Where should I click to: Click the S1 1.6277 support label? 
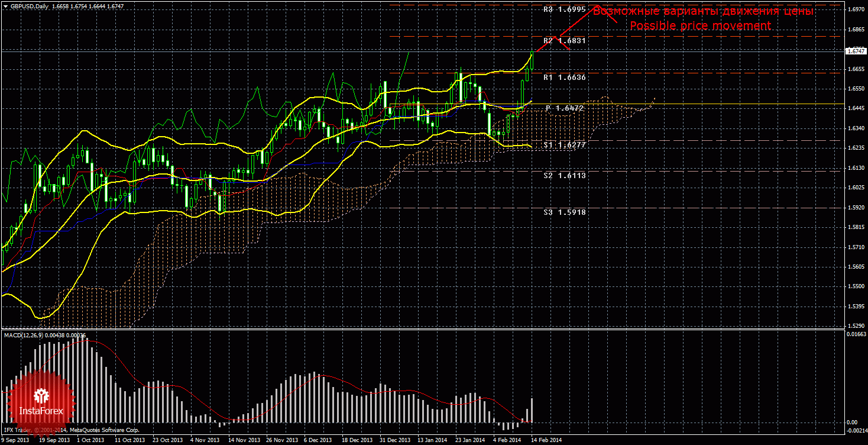tap(564, 144)
